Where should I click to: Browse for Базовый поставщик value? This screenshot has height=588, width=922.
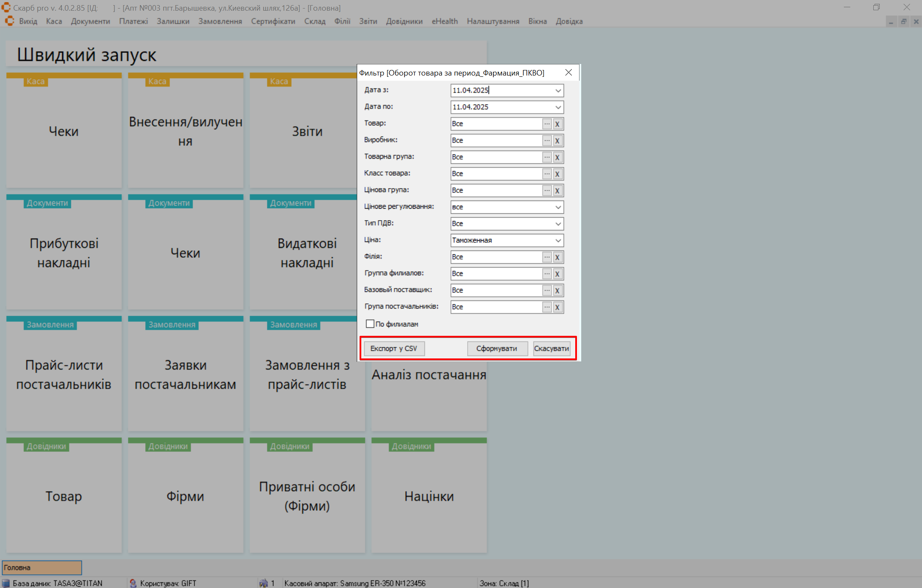click(x=547, y=290)
